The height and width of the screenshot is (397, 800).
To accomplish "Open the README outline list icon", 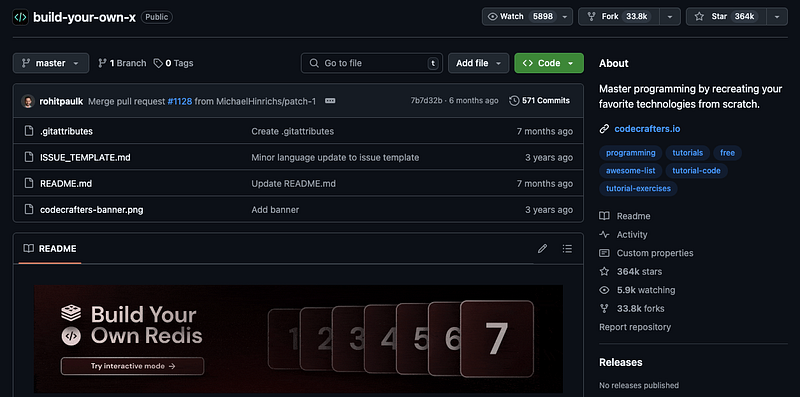I will point(567,249).
